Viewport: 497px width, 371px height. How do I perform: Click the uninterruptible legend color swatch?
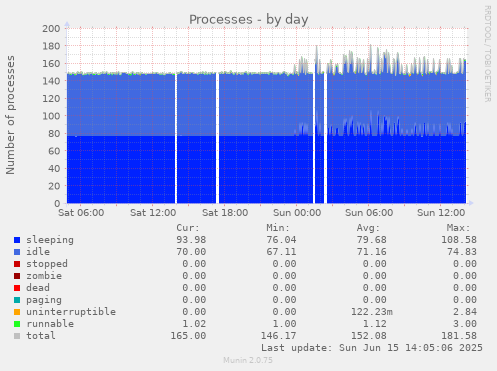(17, 312)
